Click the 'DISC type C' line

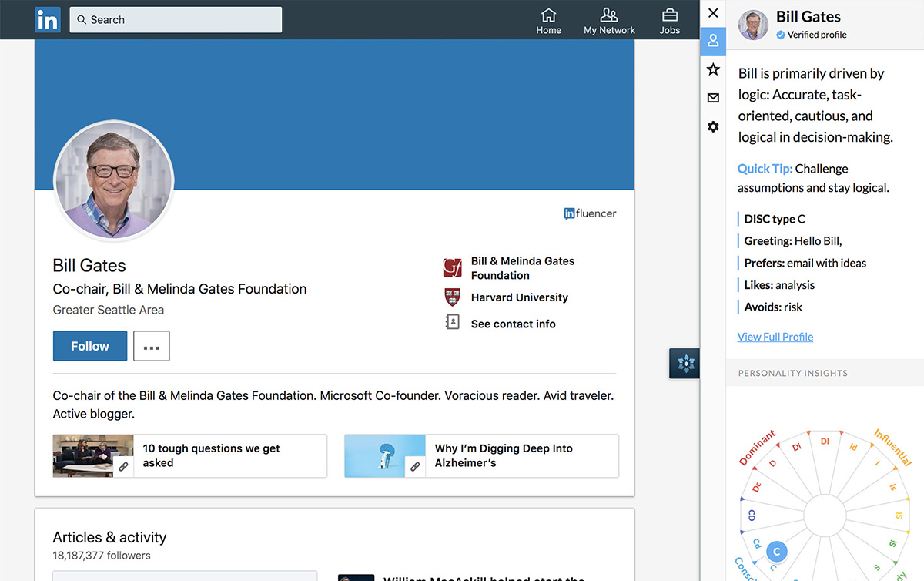tap(775, 219)
